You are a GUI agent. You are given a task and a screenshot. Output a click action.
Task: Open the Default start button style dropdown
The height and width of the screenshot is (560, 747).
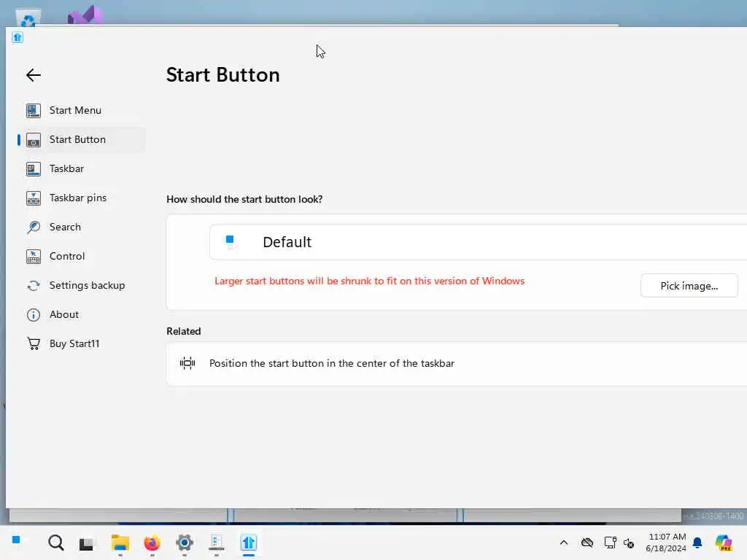[x=479, y=242]
